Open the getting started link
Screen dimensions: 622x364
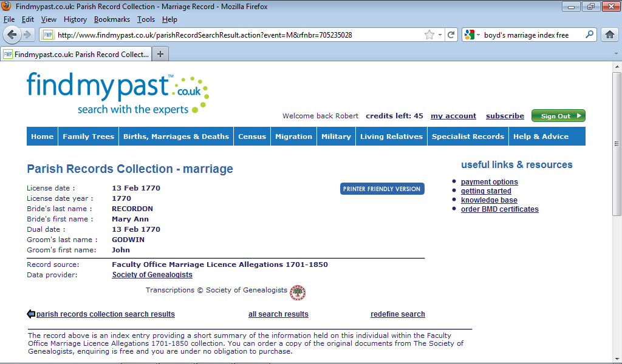486,191
